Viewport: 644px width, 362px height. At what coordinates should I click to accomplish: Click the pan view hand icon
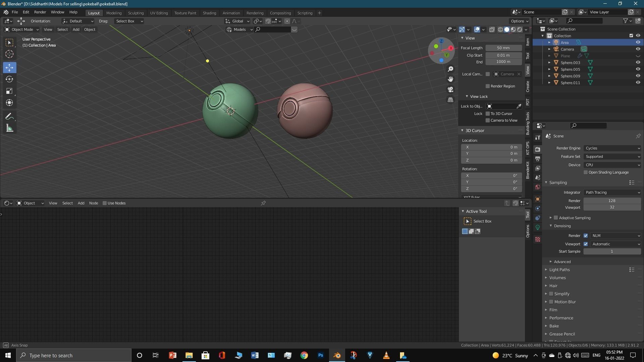pyautogui.click(x=450, y=79)
